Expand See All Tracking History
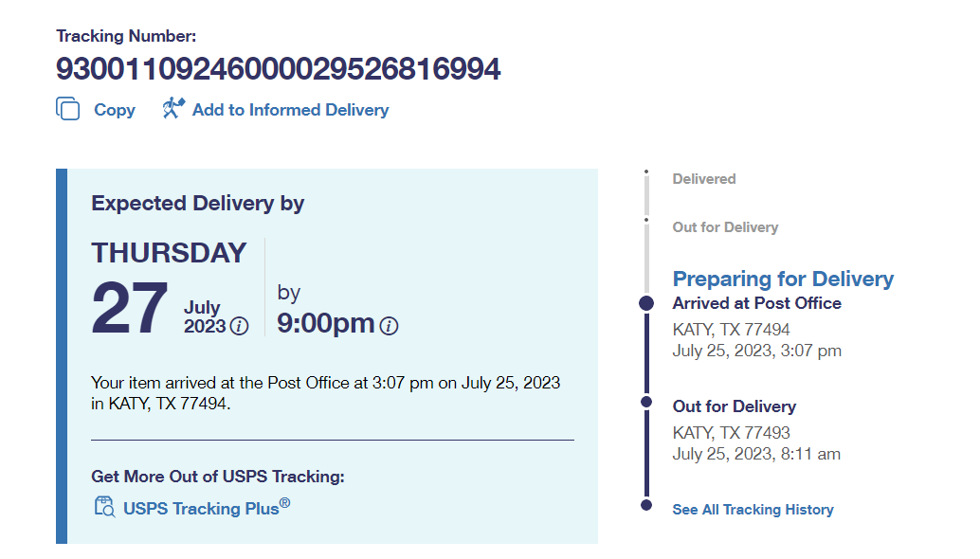Viewport: 980px width, 559px height. pos(753,510)
